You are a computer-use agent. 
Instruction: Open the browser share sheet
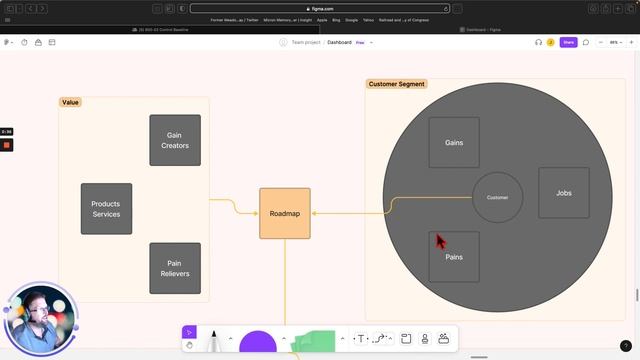(x=606, y=9)
